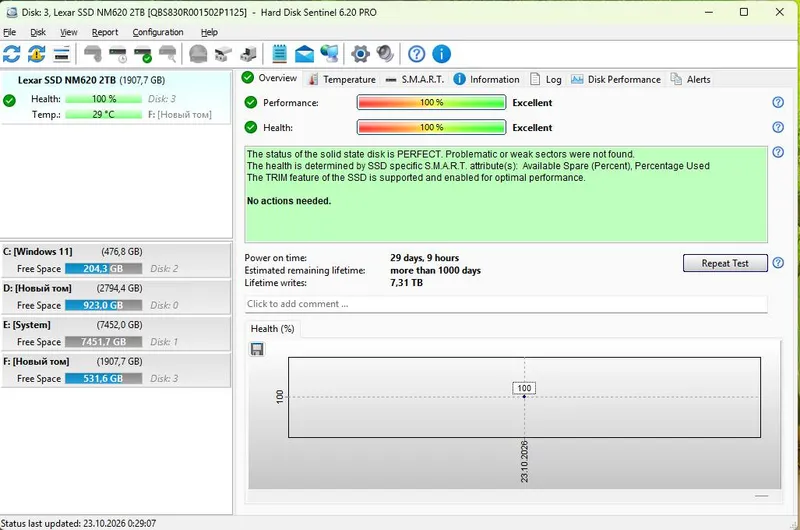Click help icon beside Performance bar
This screenshot has width=800, height=530.
pos(778,103)
